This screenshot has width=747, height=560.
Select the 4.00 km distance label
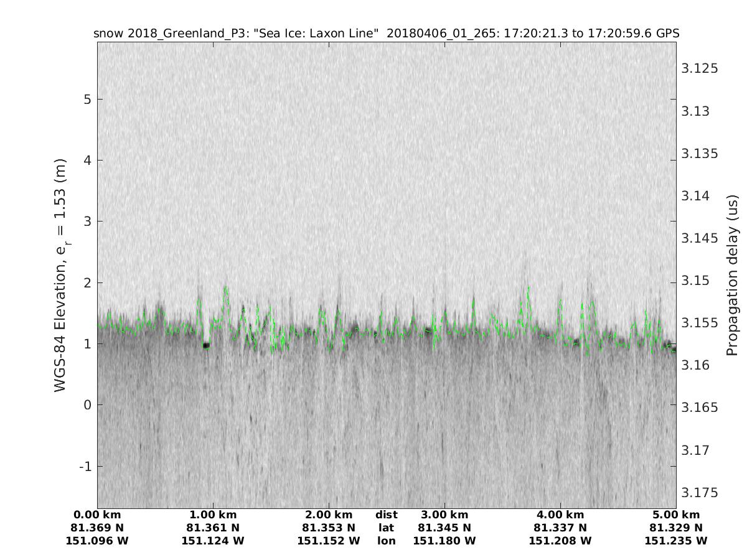click(560, 515)
